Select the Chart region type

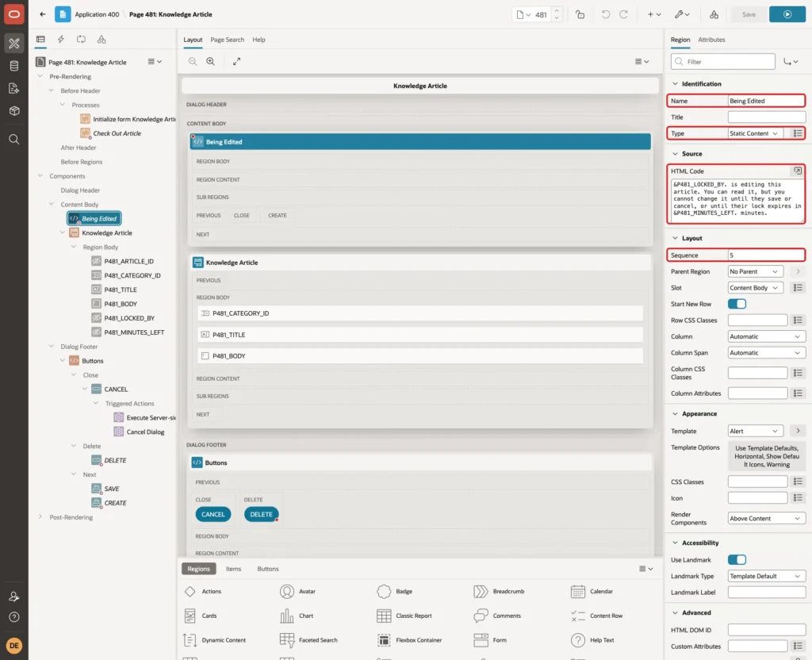(297, 616)
